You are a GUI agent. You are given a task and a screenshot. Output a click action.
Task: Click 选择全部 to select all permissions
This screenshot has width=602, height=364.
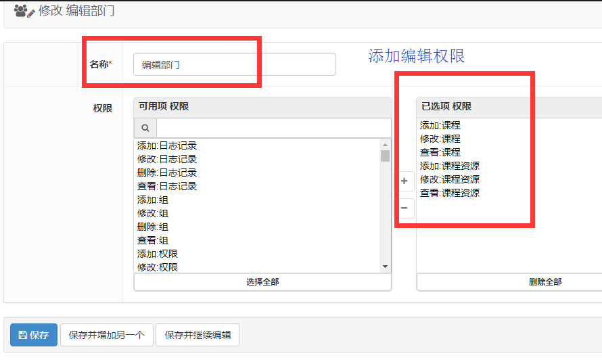click(262, 282)
